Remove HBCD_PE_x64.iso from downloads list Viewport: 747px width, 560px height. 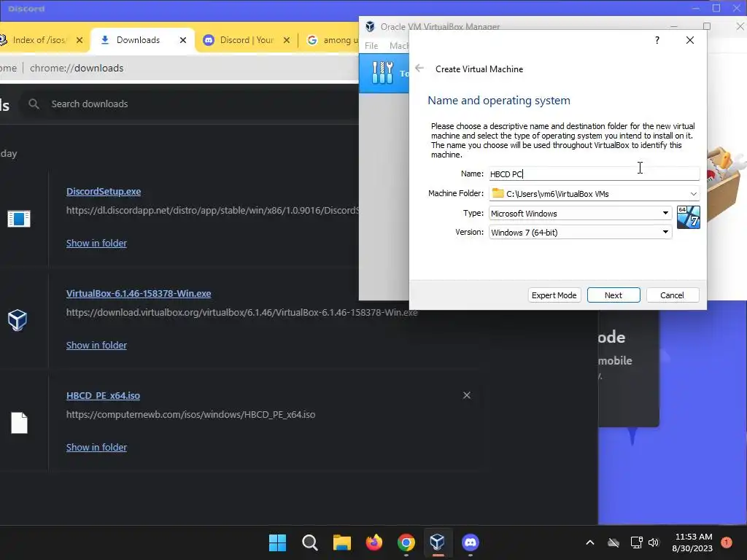(467, 395)
